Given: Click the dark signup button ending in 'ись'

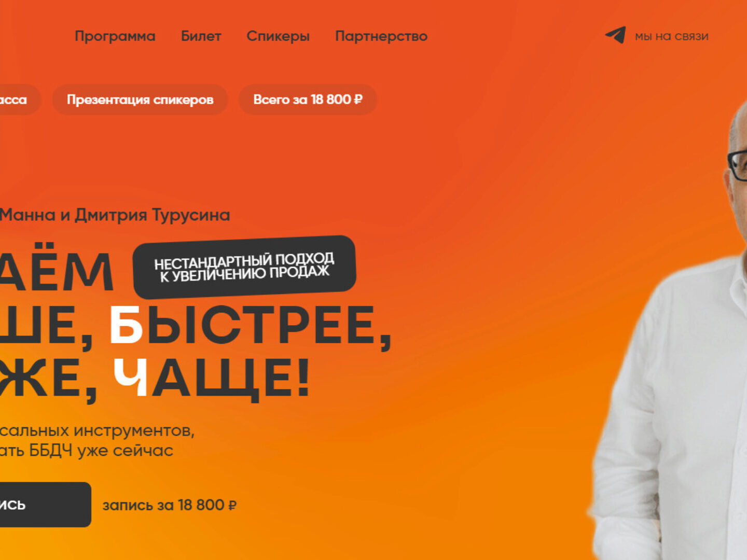Looking at the screenshot, I should [x=46, y=505].
